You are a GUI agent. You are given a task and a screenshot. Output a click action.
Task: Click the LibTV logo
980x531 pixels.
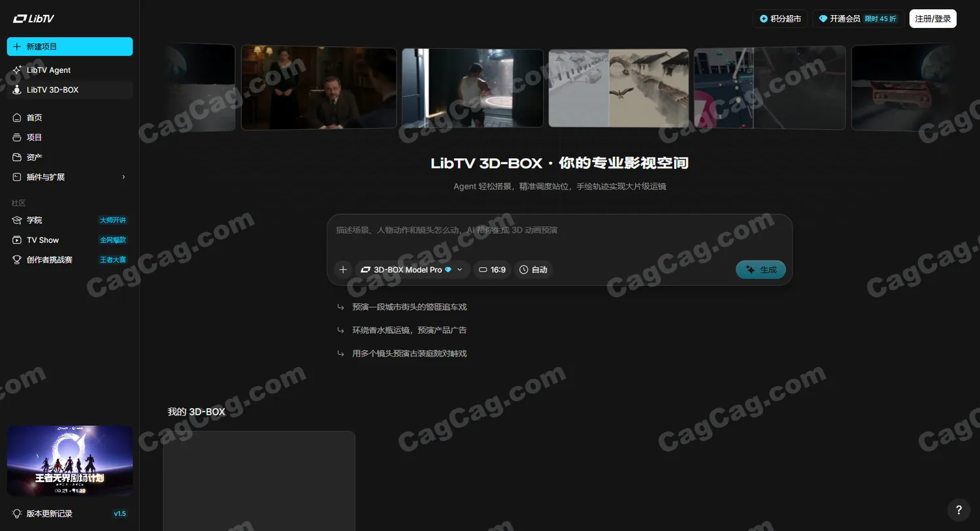tap(33, 18)
